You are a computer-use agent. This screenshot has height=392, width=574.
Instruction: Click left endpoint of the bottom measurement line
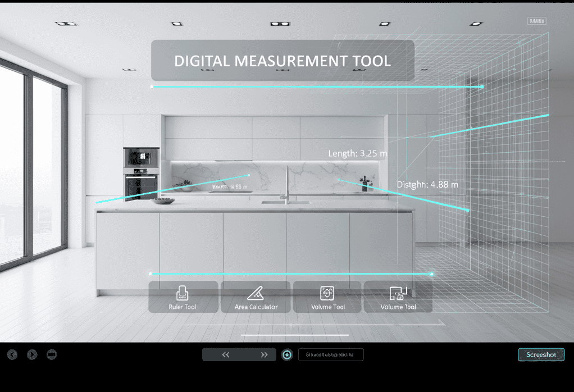pos(151,274)
